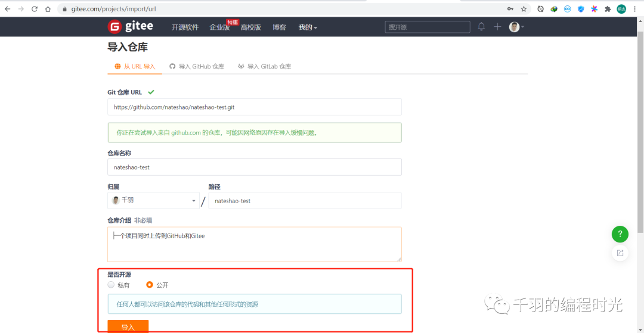Click the browser back arrow
Screen dimensions: 644x333
pos(7,8)
